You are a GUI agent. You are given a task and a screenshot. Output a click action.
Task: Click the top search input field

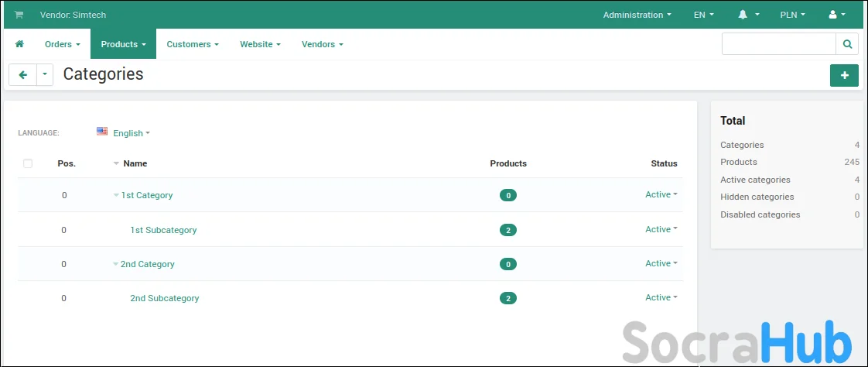778,44
